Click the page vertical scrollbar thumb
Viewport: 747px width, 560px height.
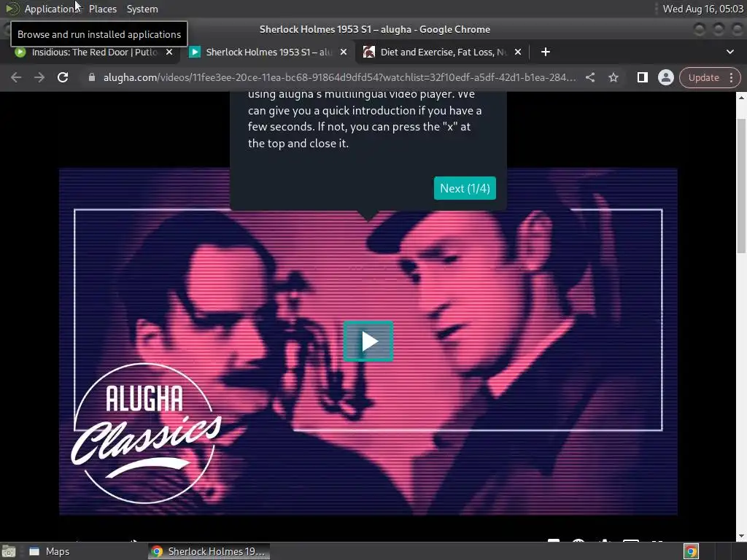[741, 186]
